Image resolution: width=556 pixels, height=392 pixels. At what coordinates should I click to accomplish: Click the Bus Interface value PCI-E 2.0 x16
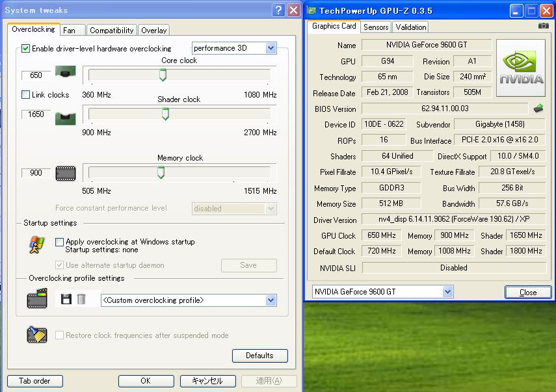[499, 140]
